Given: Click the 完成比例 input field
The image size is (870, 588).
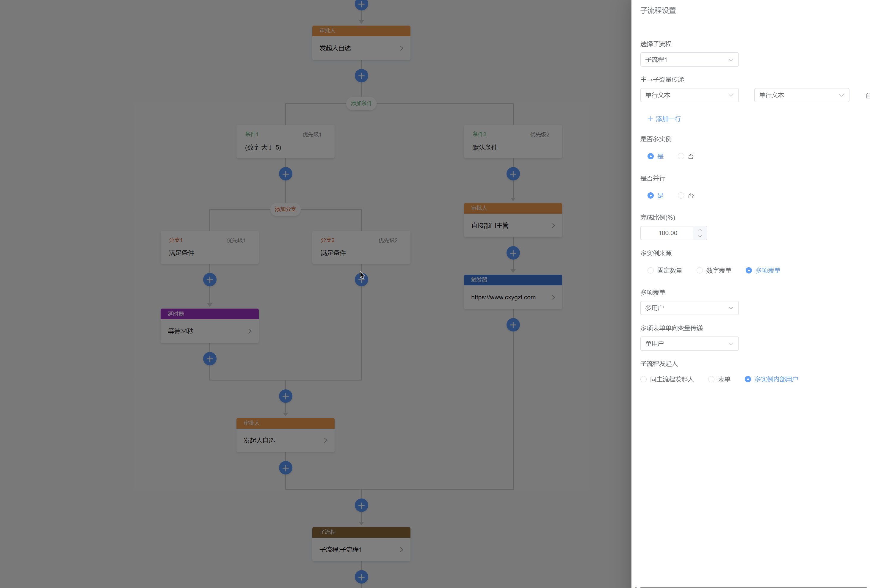Looking at the screenshot, I should click(667, 233).
